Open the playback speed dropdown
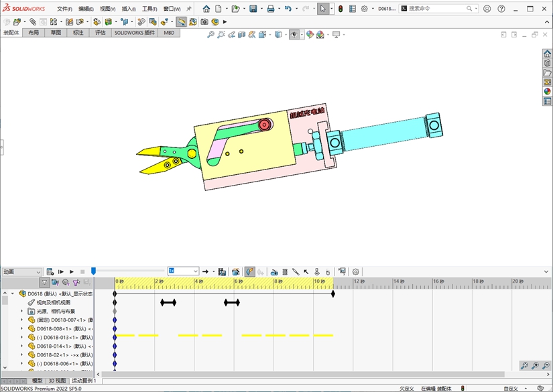 coord(196,271)
